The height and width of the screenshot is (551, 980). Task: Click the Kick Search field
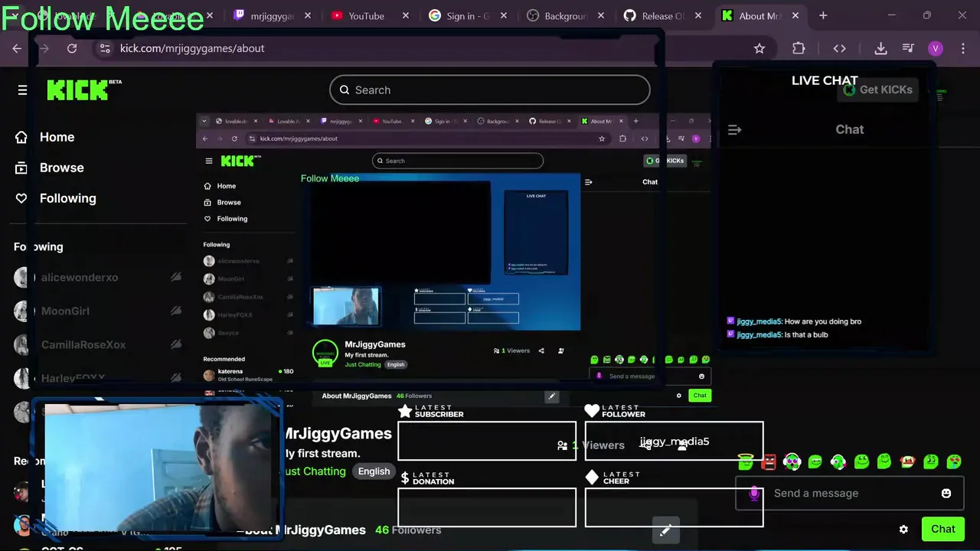[x=490, y=90]
